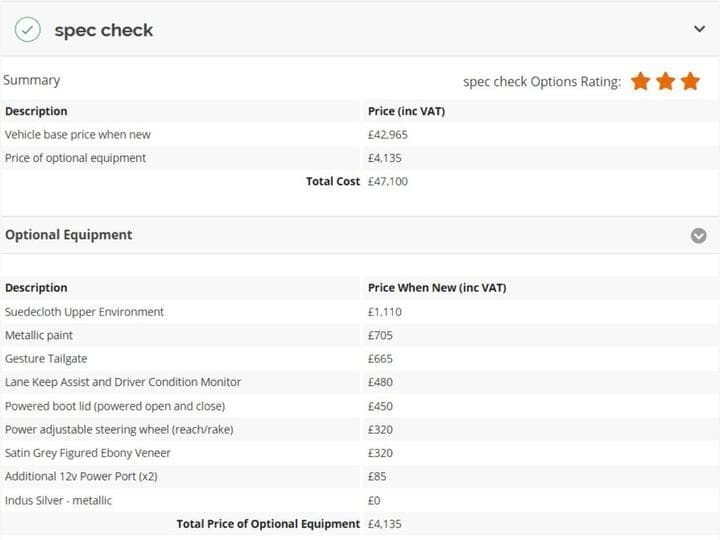720x540 pixels.
Task: Select the Gesture Tailgate row
Action: click(x=45, y=359)
